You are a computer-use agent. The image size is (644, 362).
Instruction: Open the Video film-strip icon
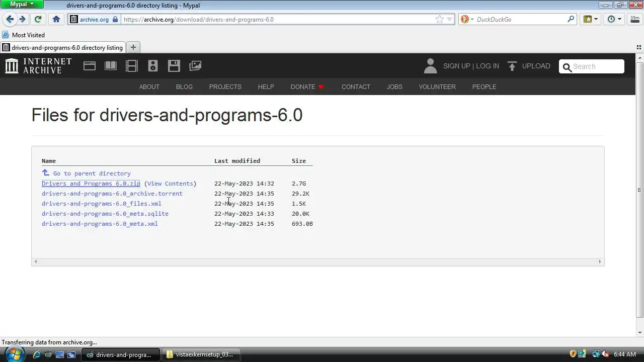[x=132, y=66]
